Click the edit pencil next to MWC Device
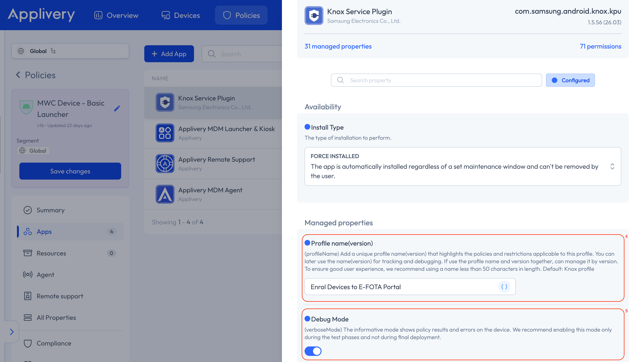This screenshot has width=644, height=362. click(117, 108)
